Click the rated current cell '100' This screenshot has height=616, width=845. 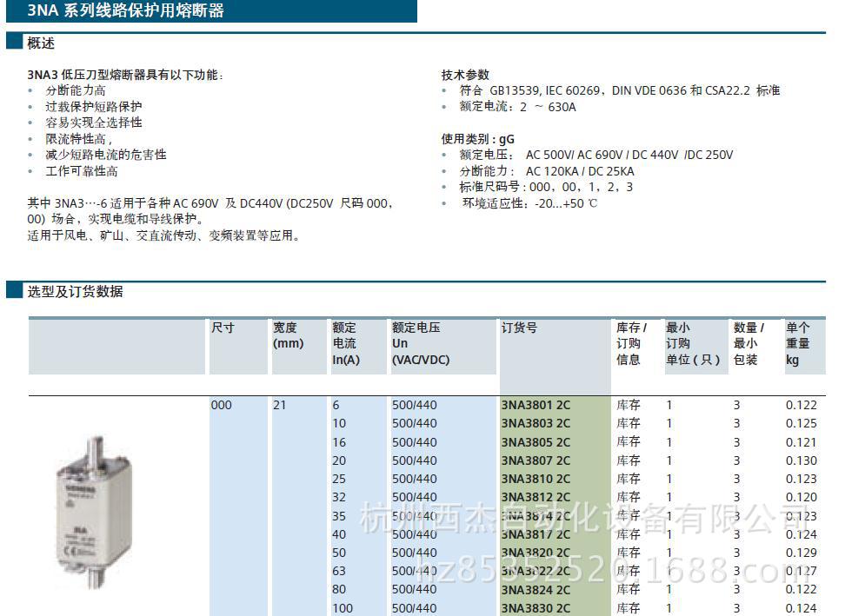click(343, 608)
